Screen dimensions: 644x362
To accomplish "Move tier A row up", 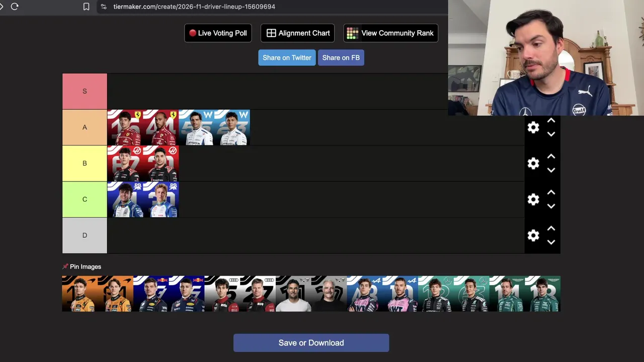I will pyautogui.click(x=551, y=121).
